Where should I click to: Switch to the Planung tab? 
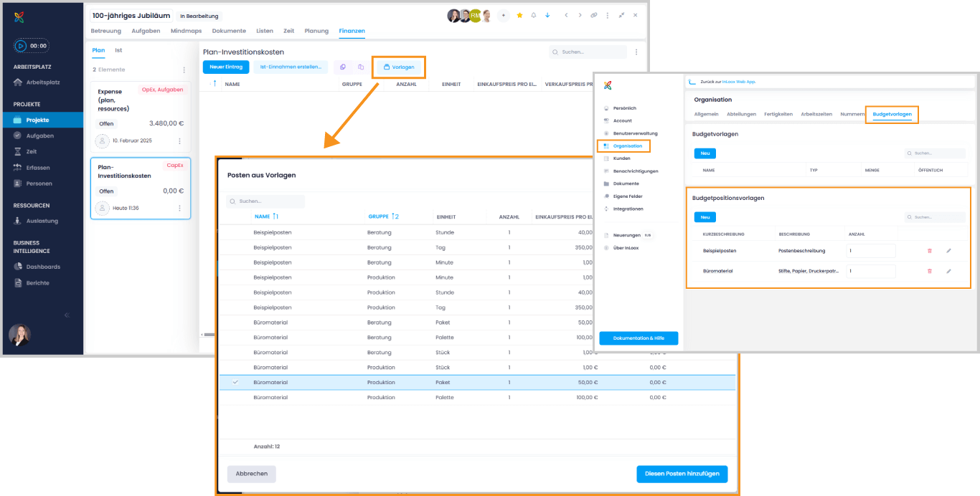(316, 31)
